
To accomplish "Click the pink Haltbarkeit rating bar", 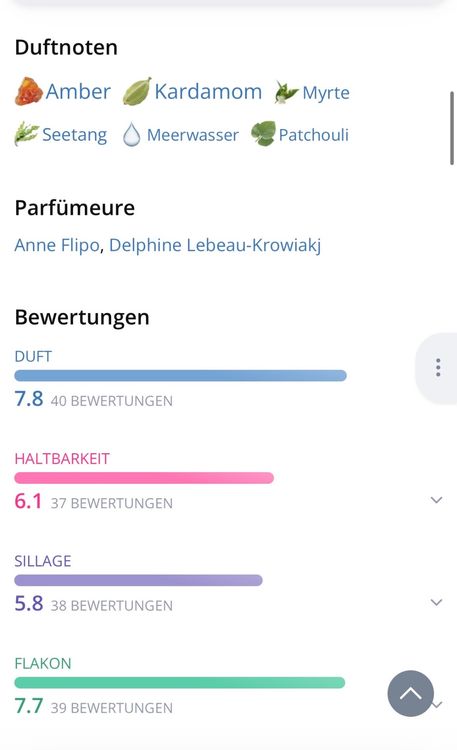I will 144,478.
